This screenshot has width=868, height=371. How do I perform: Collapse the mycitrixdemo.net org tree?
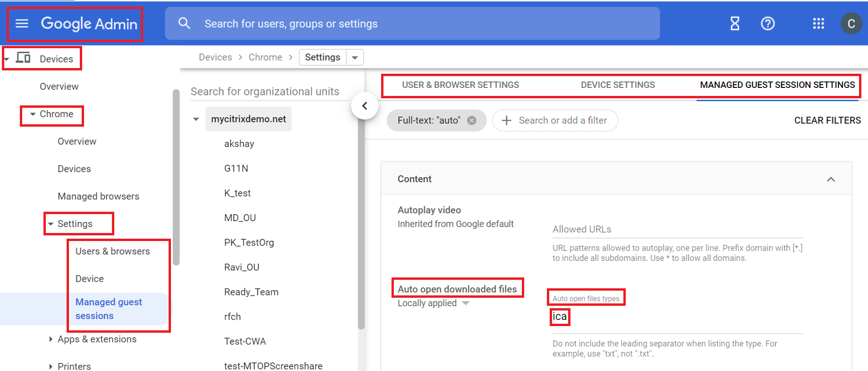point(196,119)
